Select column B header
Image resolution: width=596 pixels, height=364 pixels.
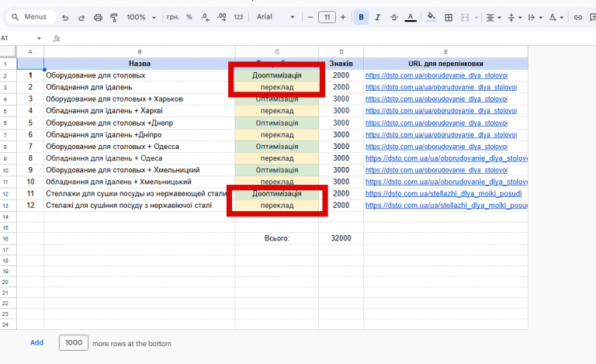tap(140, 52)
